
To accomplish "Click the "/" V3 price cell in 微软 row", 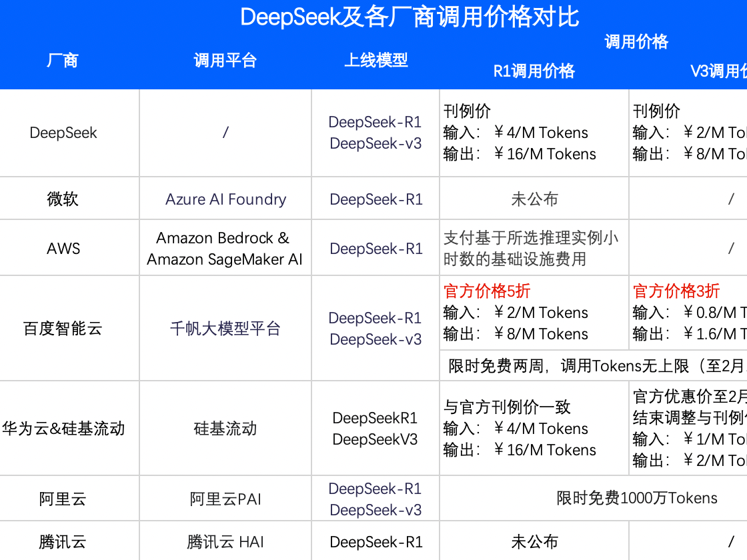I will pos(731,199).
